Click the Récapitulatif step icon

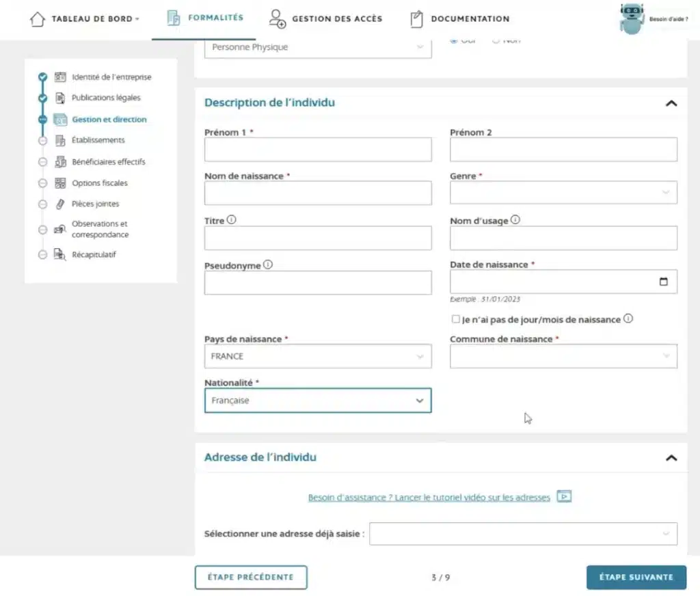coord(60,254)
